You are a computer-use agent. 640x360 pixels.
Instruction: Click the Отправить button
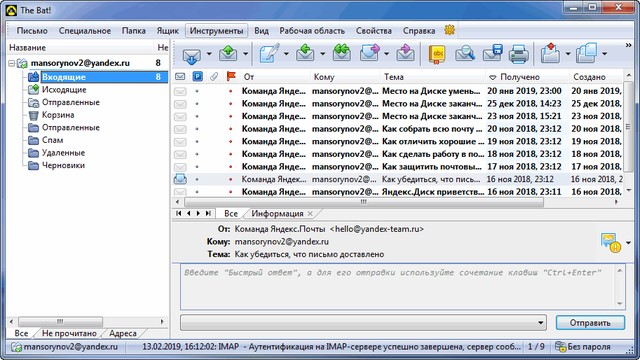pyautogui.click(x=590, y=323)
